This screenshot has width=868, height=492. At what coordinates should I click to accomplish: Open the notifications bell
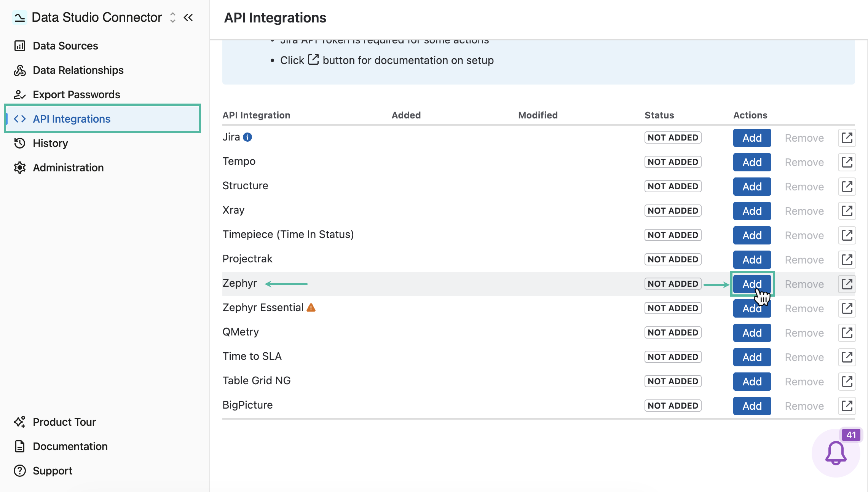(x=836, y=453)
